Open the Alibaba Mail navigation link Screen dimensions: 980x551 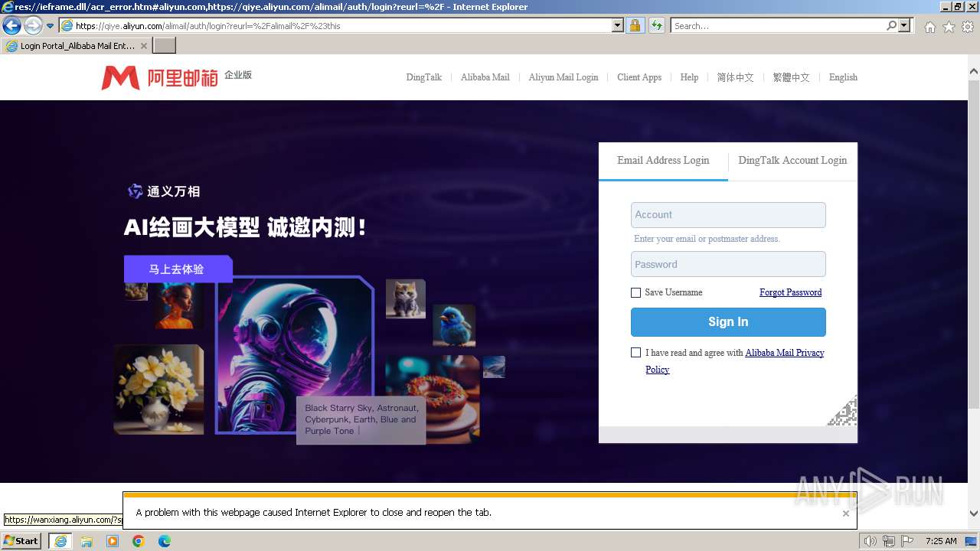[485, 77]
